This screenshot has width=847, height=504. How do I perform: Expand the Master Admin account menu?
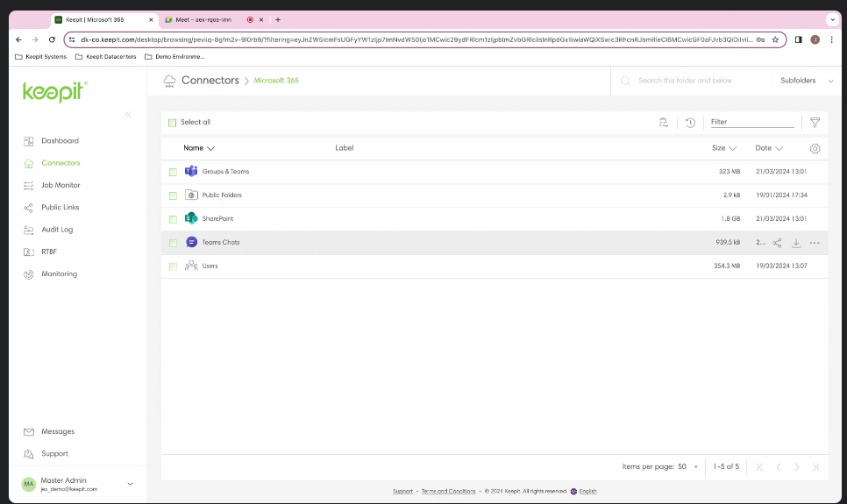click(x=131, y=484)
